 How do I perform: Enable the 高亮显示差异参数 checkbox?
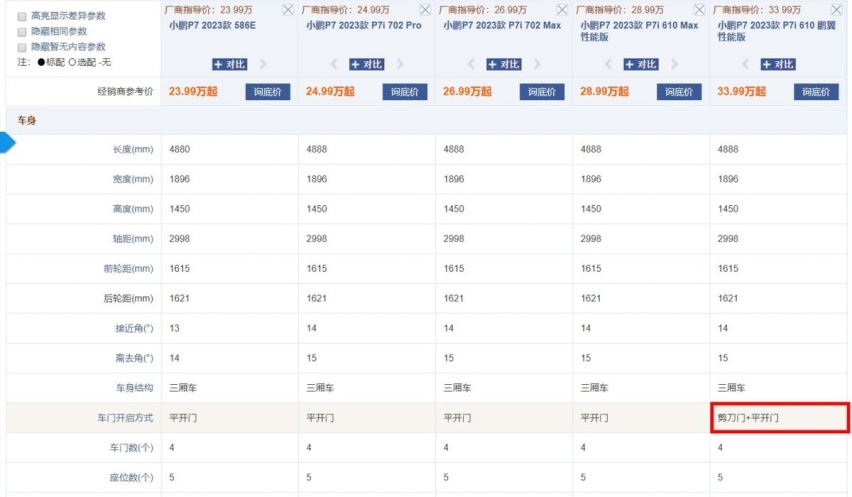(x=22, y=16)
